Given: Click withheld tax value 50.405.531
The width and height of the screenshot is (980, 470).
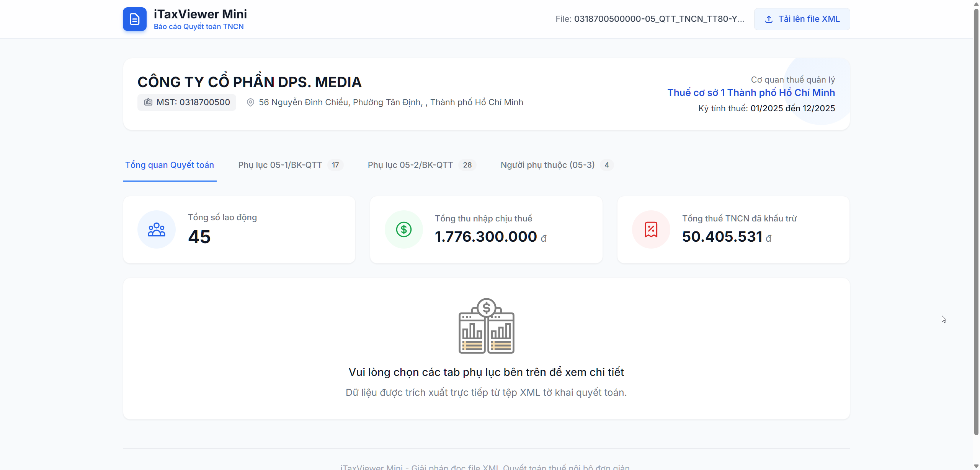Looking at the screenshot, I should tap(722, 237).
